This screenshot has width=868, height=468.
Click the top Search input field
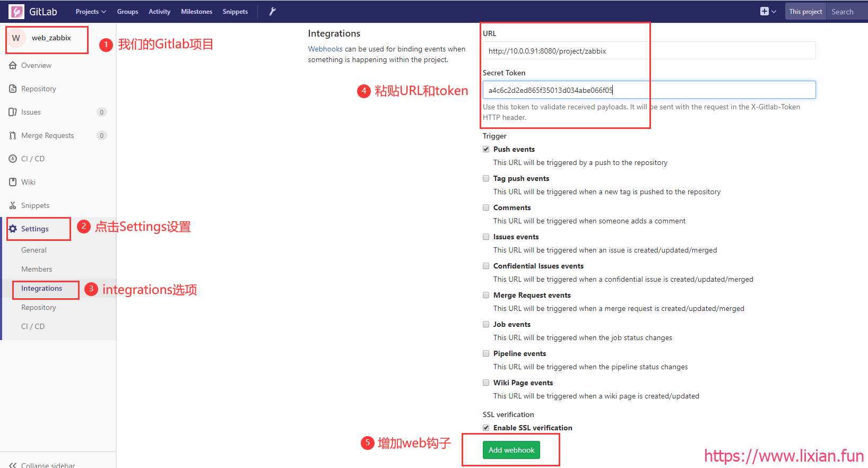(x=846, y=11)
